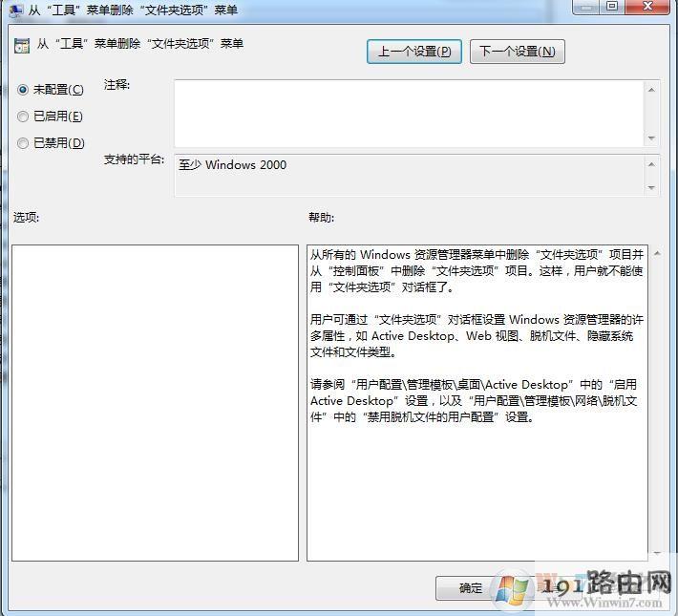
Task: Click the 选项: label
Action: click(x=27, y=217)
